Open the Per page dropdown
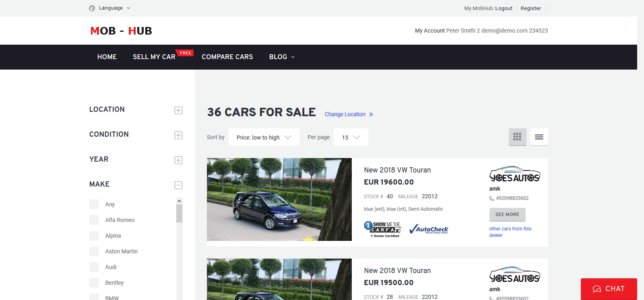The height and width of the screenshot is (300, 644). pos(351,138)
